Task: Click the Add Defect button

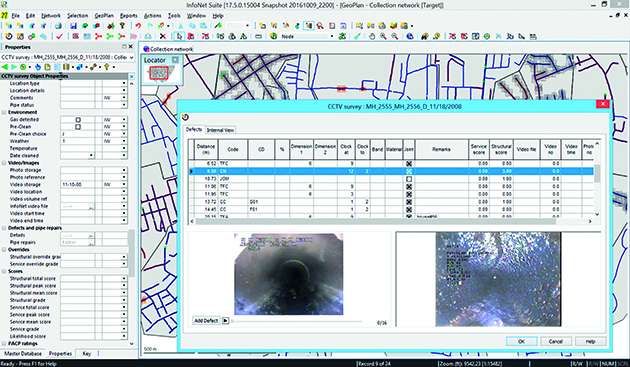Action: (x=206, y=321)
